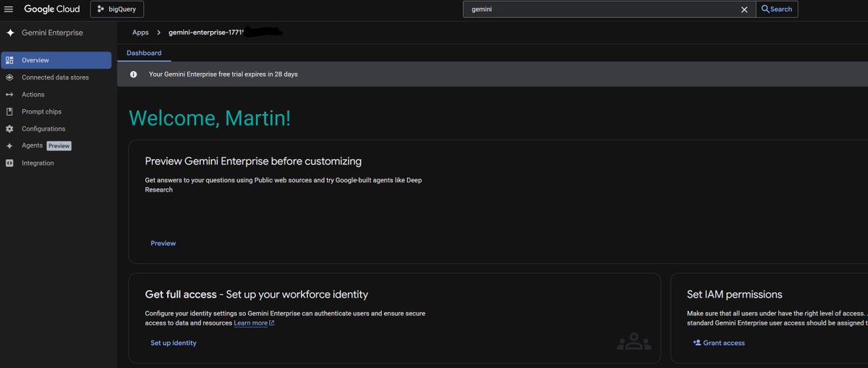The image size is (868, 368).
Task: Click the Integration code icon
Action: 9,163
